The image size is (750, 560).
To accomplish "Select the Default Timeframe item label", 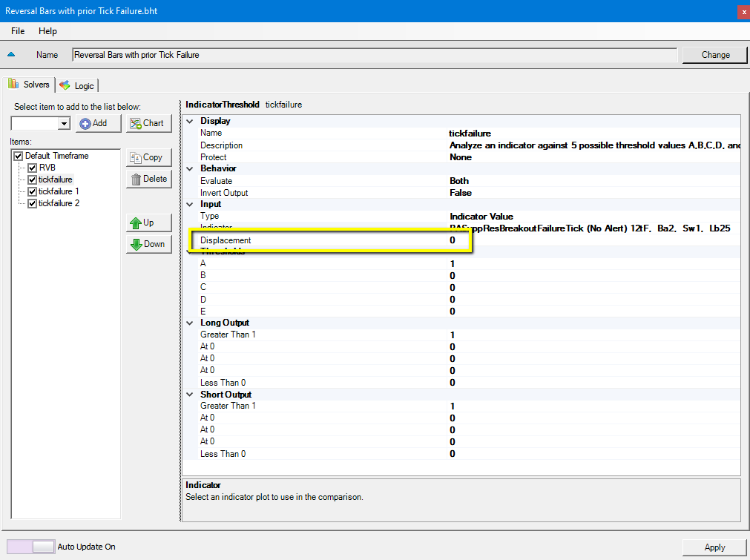I will click(56, 156).
